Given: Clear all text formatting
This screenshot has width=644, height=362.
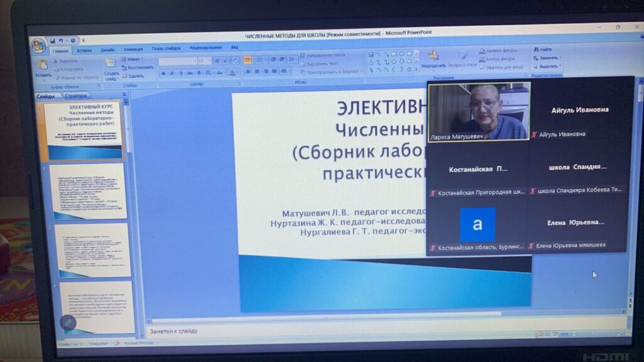Looking at the screenshot, I should coord(235,61).
